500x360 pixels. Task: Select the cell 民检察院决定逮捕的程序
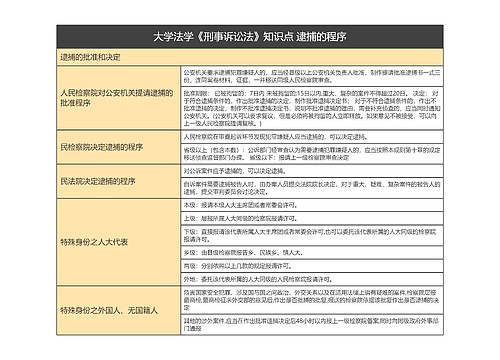[x=119, y=147]
